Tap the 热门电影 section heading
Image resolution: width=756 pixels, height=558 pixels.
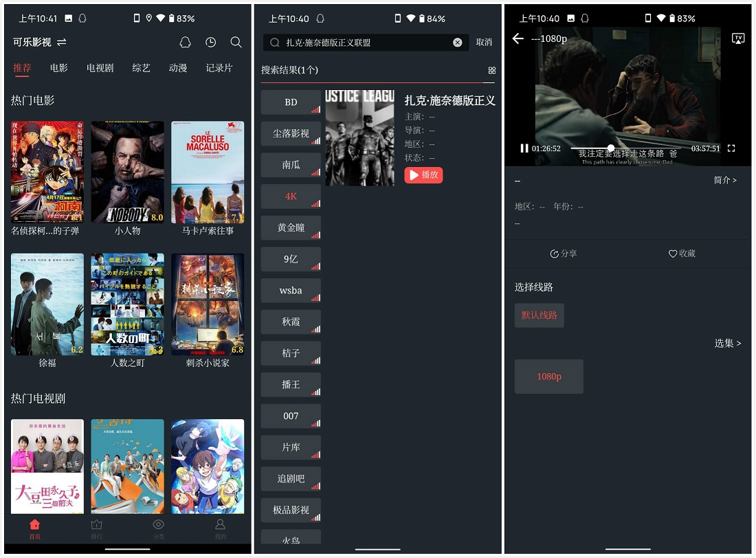tap(33, 100)
